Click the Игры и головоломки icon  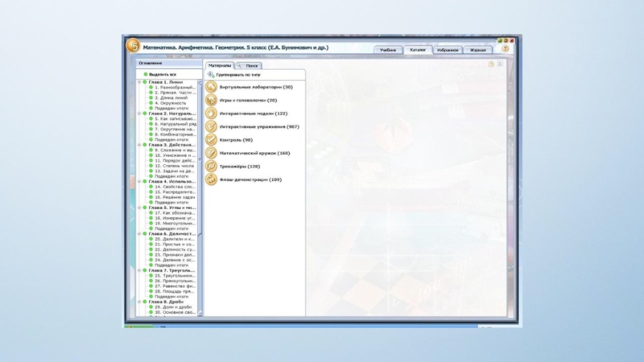point(211,100)
